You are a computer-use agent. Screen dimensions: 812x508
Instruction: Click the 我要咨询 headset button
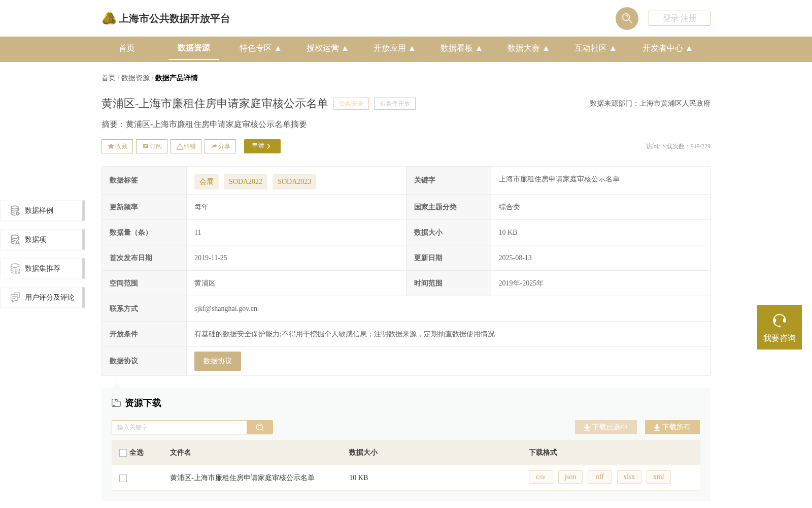coord(780,327)
